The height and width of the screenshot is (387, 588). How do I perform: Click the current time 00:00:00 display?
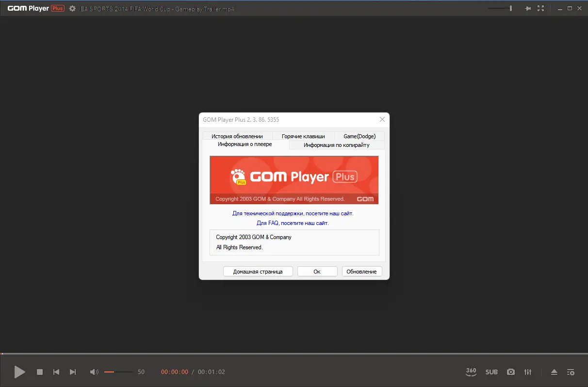[175, 372]
